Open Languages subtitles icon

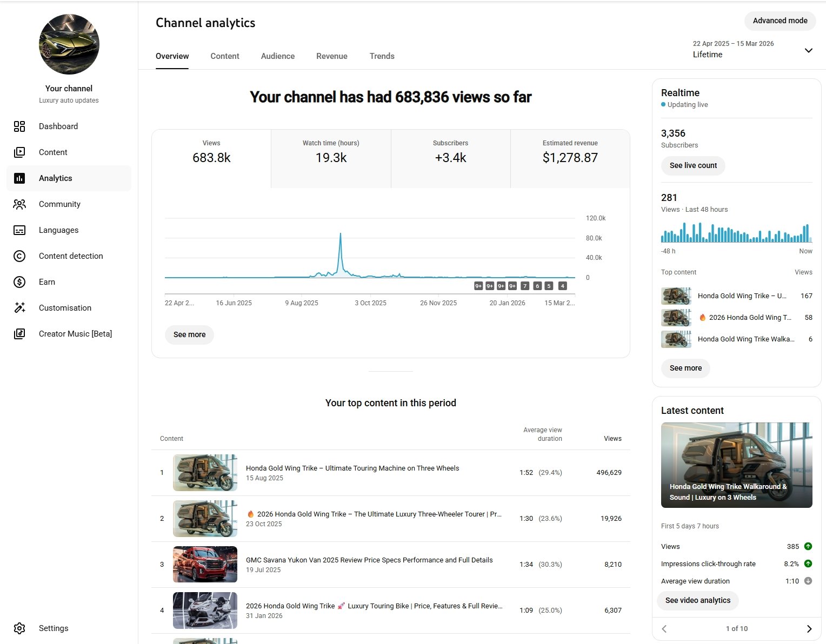pos(19,230)
